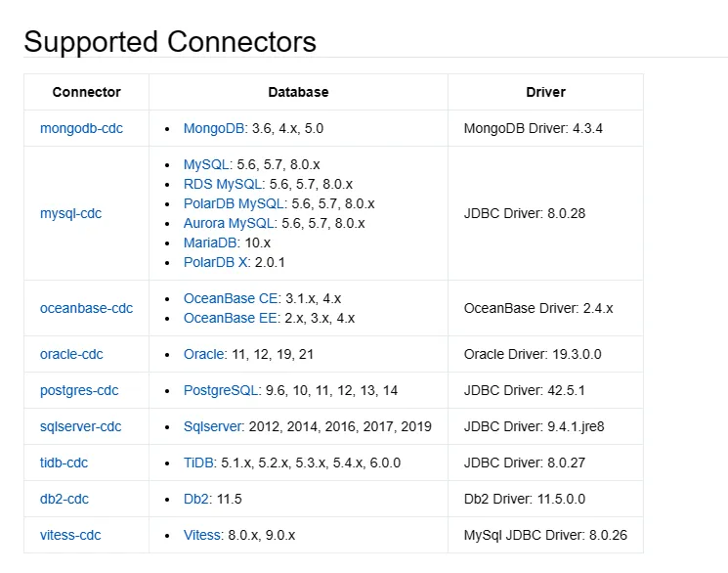Open the postgres-cdc connector link

[x=79, y=390]
